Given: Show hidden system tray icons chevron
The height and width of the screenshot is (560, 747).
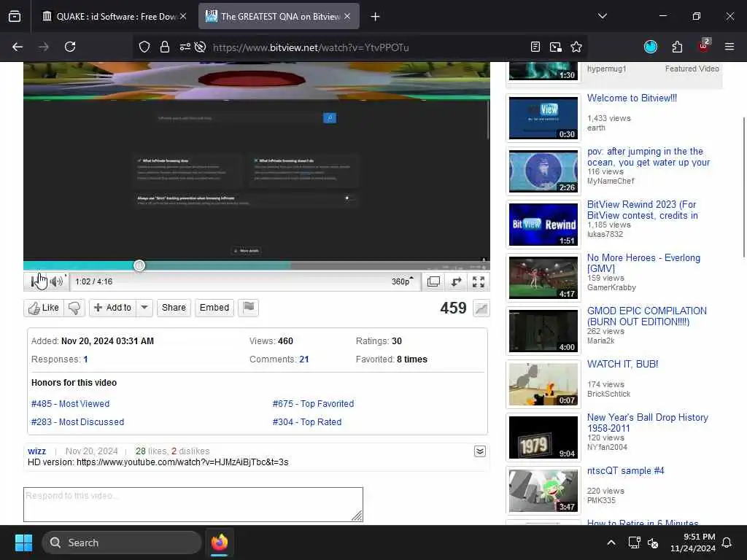Looking at the screenshot, I should [x=611, y=542].
